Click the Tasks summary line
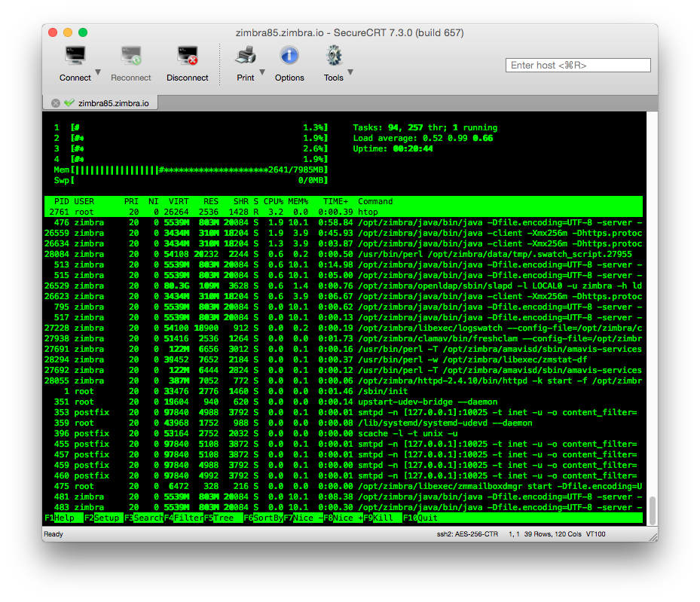Screen dimensions: 700x602 tap(425, 127)
